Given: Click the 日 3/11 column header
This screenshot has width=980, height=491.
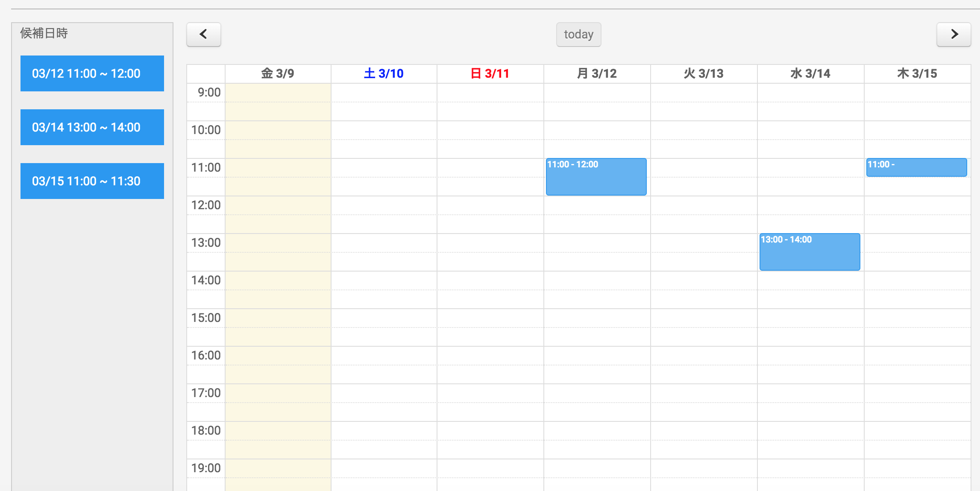Looking at the screenshot, I should pyautogui.click(x=490, y=73).
